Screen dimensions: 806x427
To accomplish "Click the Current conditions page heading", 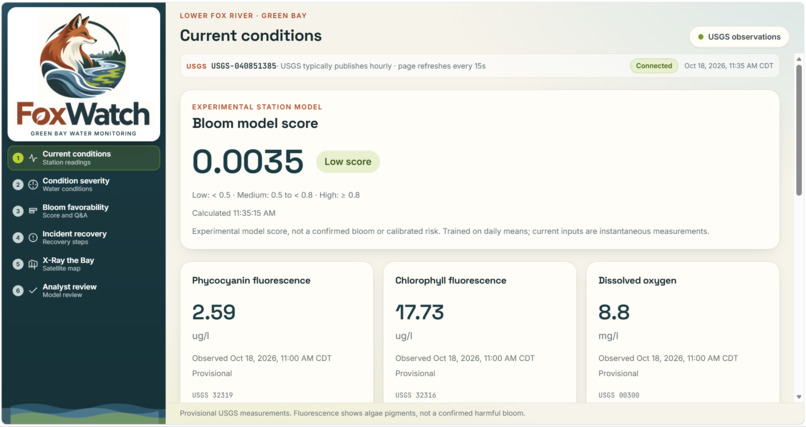I will point(251,35).
